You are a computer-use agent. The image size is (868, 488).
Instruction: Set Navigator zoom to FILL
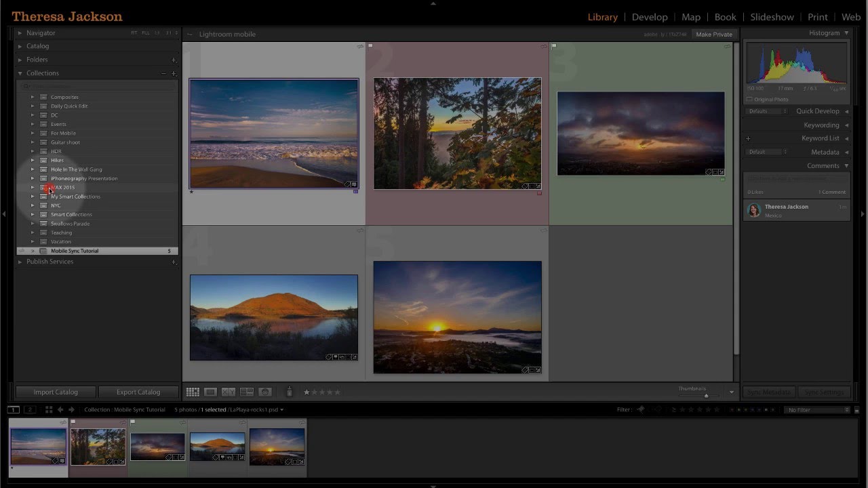146,33
